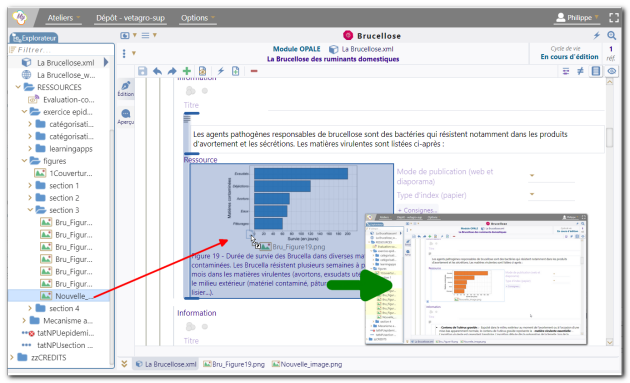Click the lightning bolt icon in the editor toolbar
This screenshot has height=383, width=630.
pos(221,71)
